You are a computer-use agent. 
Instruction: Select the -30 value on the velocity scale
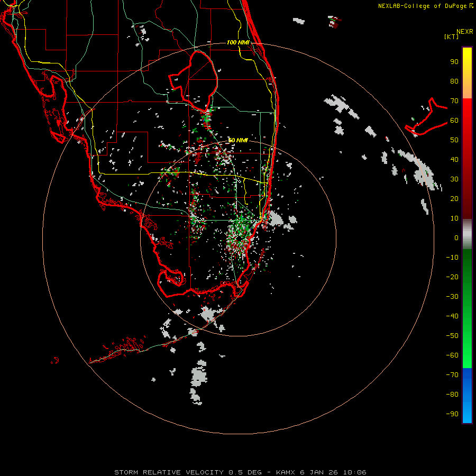click(452, 297)
